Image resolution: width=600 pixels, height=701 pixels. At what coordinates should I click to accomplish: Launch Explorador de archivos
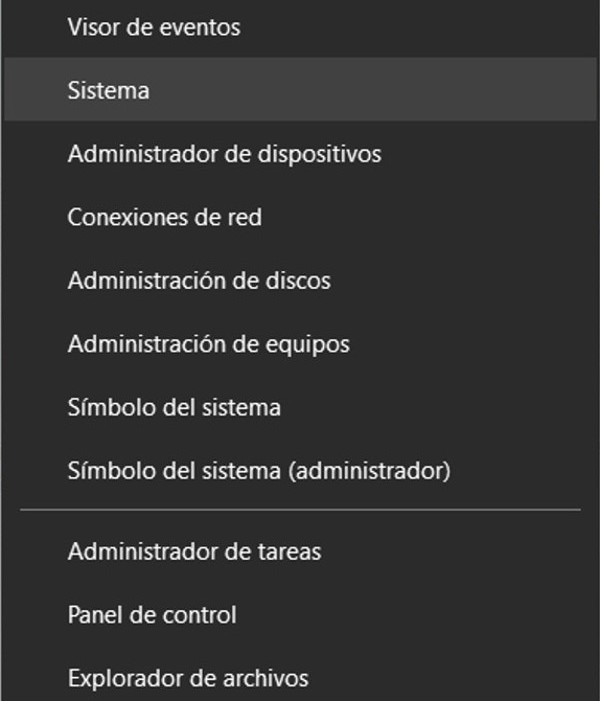pyautogui.click(x=188, y=678)
